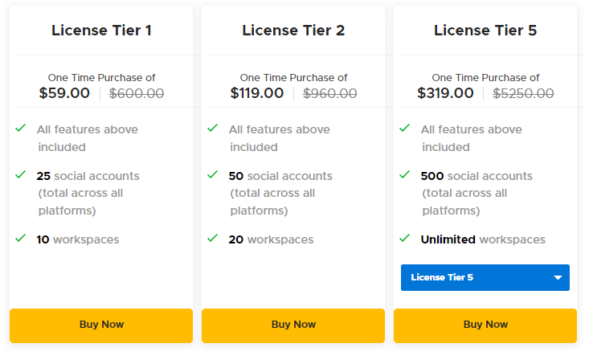Click checkmark next to 10 workspaces
The image size is (589, 364).
coord(21,239)
